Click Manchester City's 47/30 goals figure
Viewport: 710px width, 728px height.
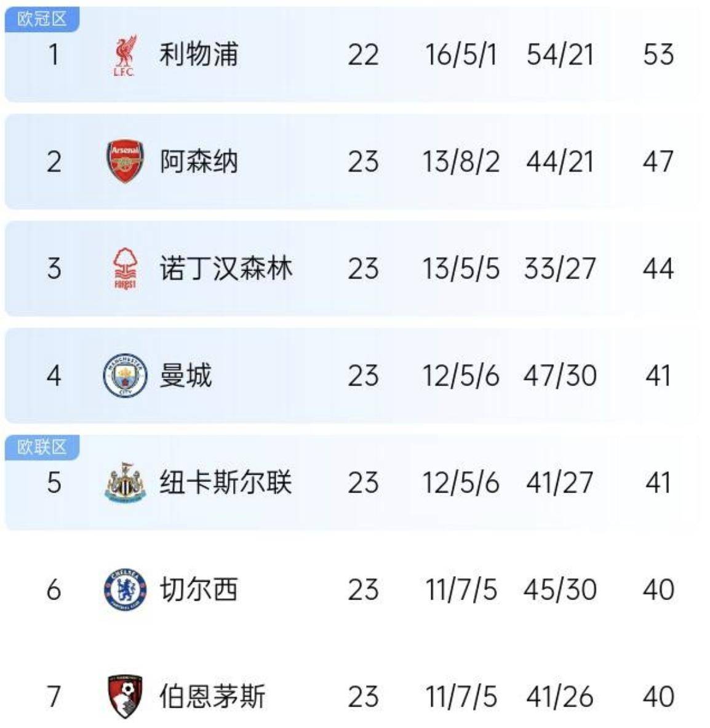pos(560,376)
